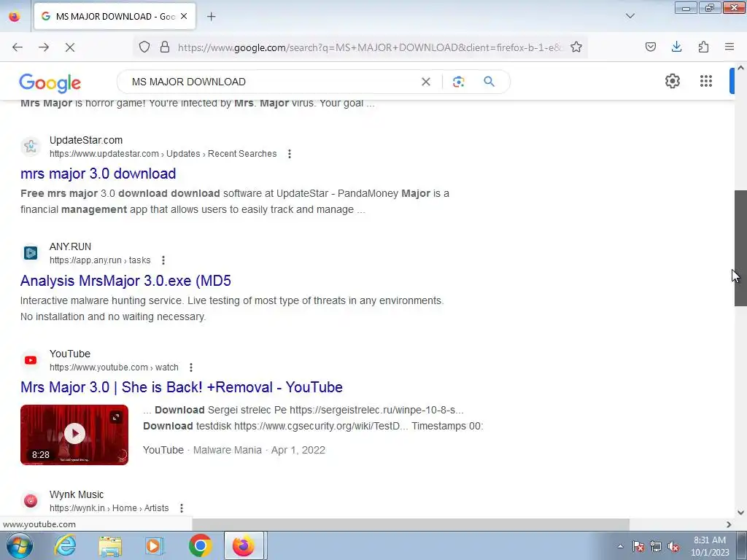
Task: Click the Google logo
Action: coord(50,83)
